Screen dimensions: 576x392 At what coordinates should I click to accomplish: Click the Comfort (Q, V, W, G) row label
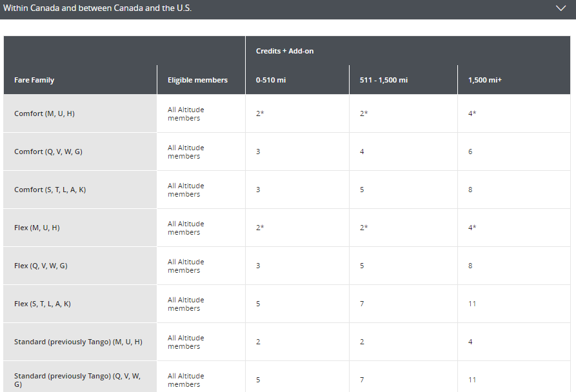pyautogui.click(x=48, y=152)
